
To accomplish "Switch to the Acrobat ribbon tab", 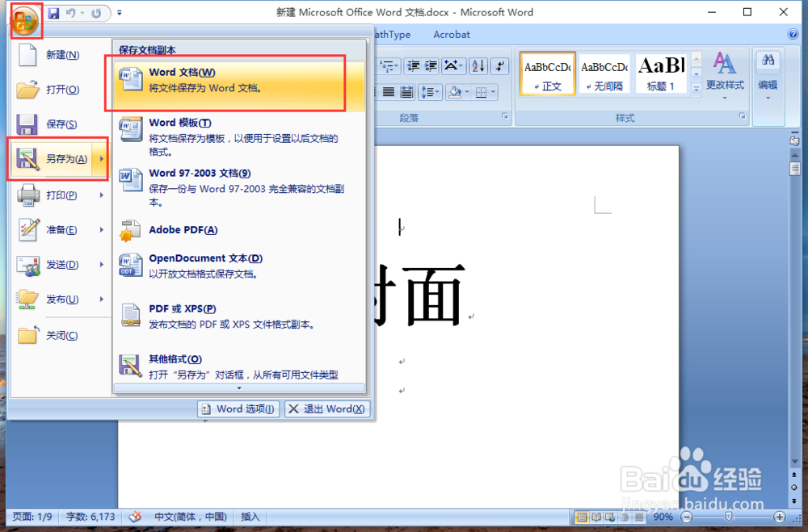I will click(x=452, y=35).
